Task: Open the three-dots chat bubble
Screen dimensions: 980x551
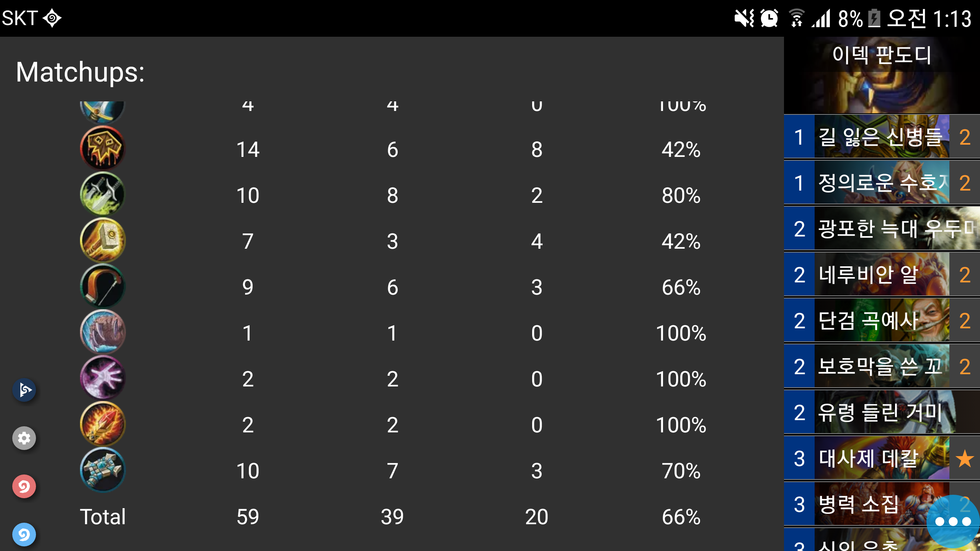Action: coord(952,521)
